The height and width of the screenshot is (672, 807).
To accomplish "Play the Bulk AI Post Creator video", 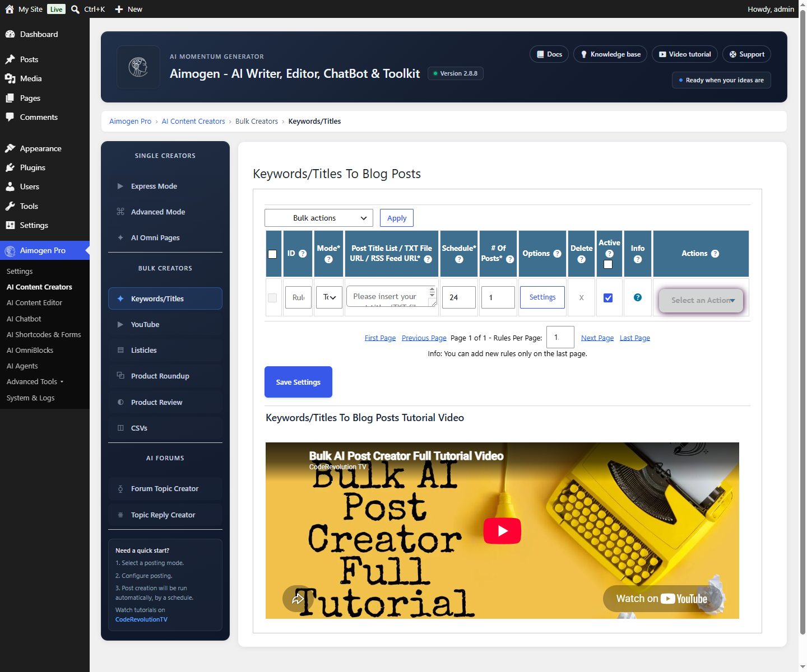I will 502,531.
